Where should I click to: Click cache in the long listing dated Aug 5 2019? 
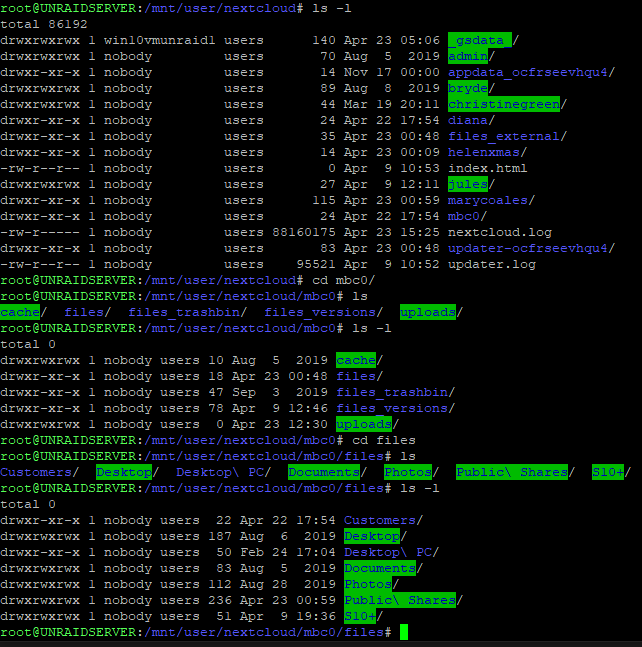(x=356, y=360)
